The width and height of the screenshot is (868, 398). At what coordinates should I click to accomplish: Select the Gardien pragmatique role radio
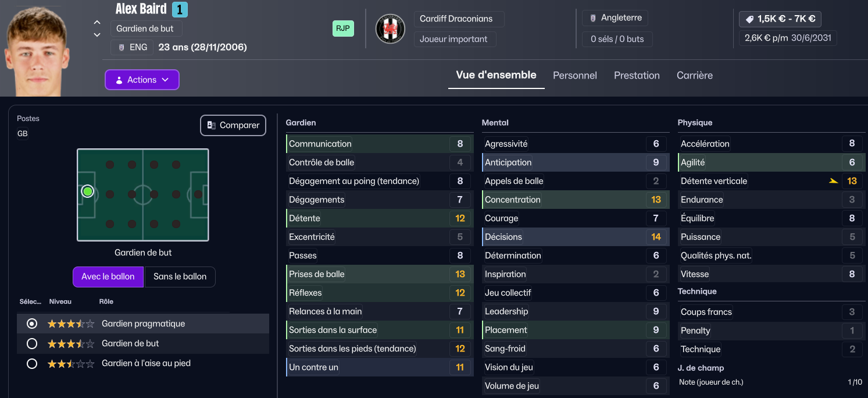pos(32,324)
